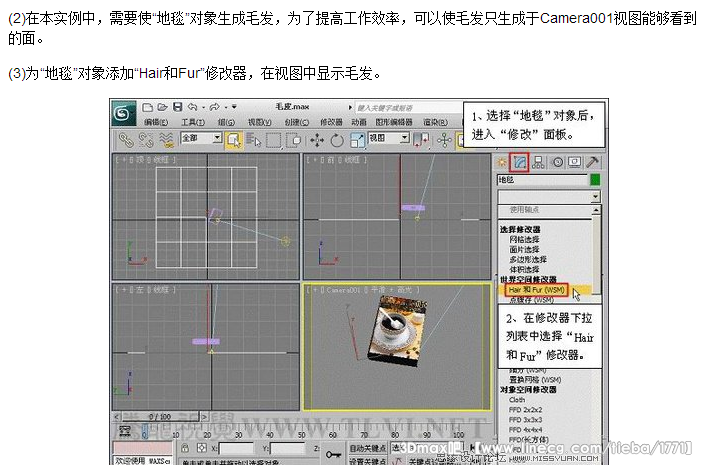The width and height of the screenshot is (721, 465).
Task: Open the 创建(C) menu
Action: coord(296,122)
